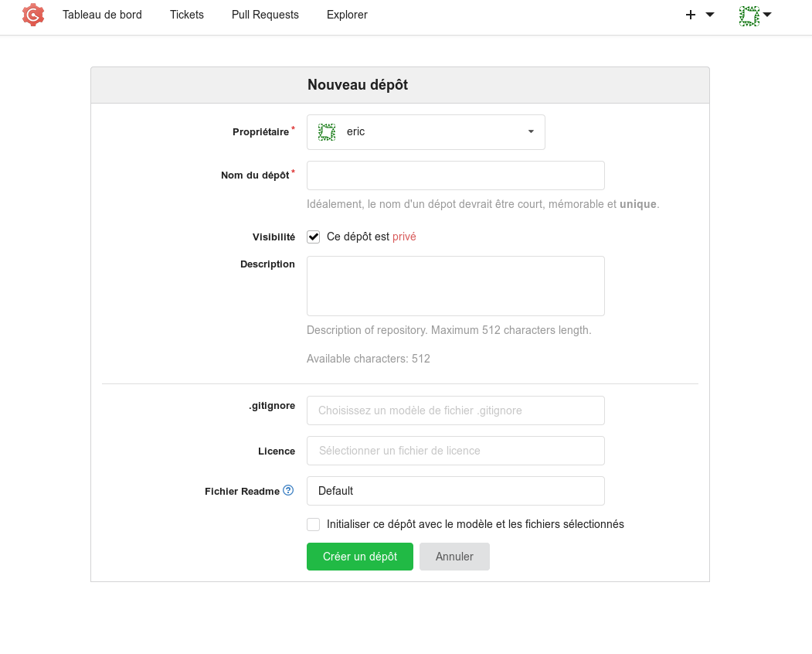Click eric's avatar in owner field
This screenshot has height=654, width=812.
click(x=327, y=132)
